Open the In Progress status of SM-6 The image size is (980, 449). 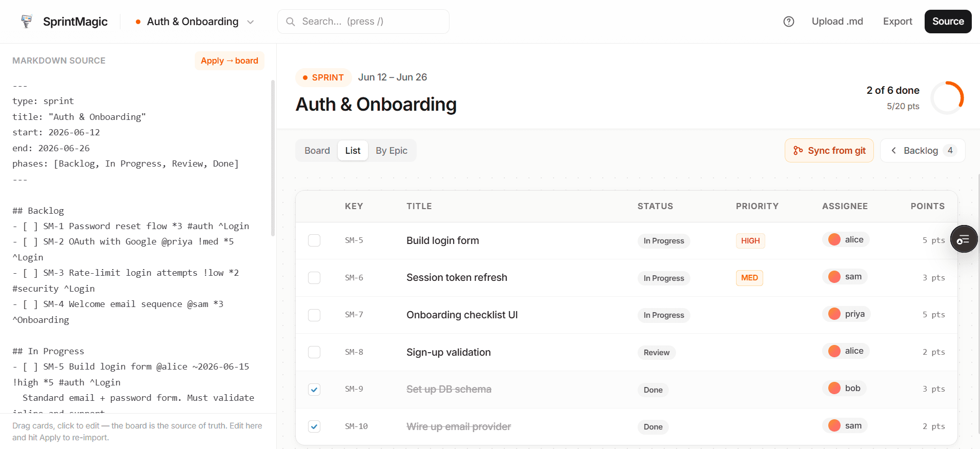point(664,278)
